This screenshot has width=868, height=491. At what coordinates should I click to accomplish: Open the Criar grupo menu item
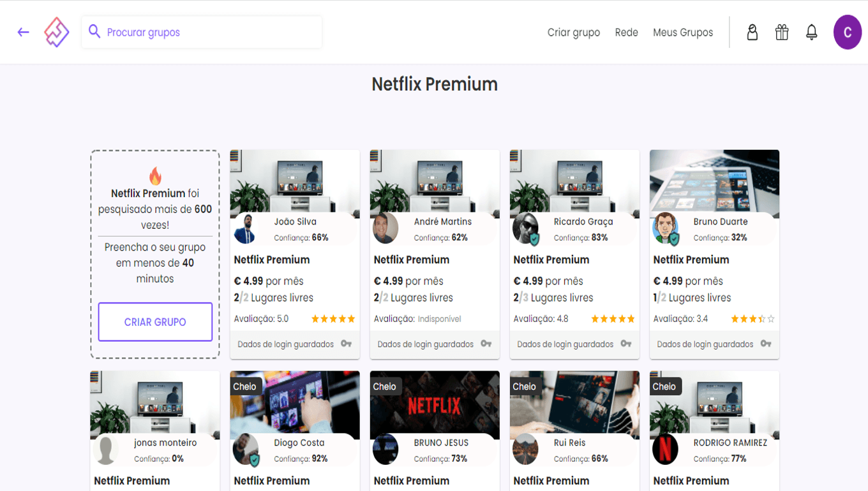tap(574, 33)
